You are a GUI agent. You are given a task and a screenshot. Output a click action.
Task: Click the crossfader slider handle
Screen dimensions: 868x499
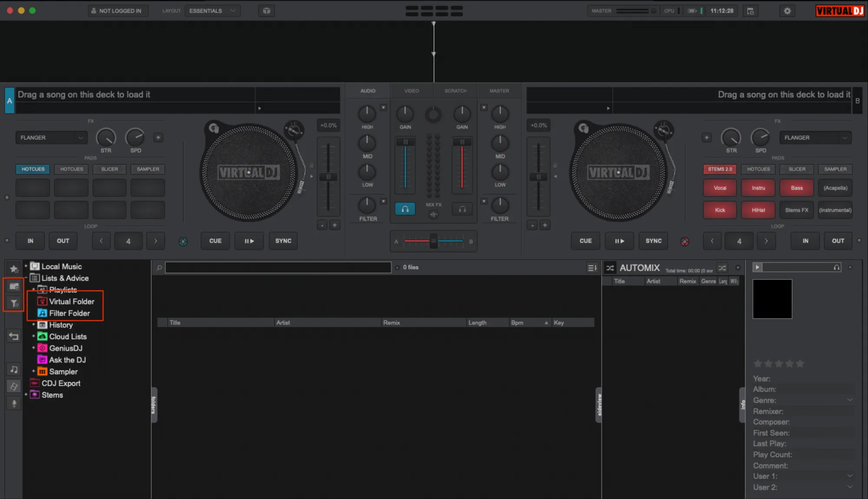433,241
